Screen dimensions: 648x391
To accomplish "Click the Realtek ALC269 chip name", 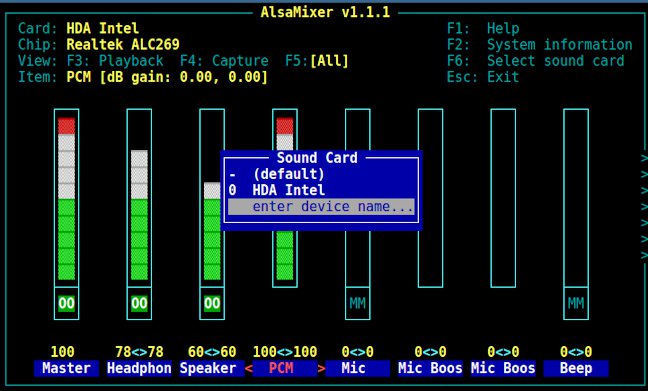I will click(123, 45).
